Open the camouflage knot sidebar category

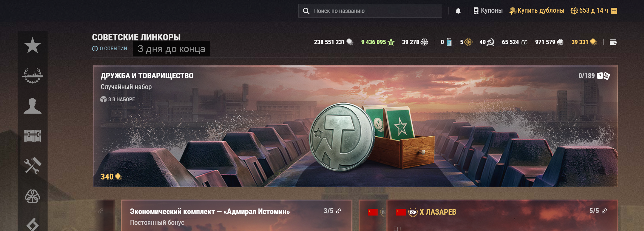click(x=32, y=196)
